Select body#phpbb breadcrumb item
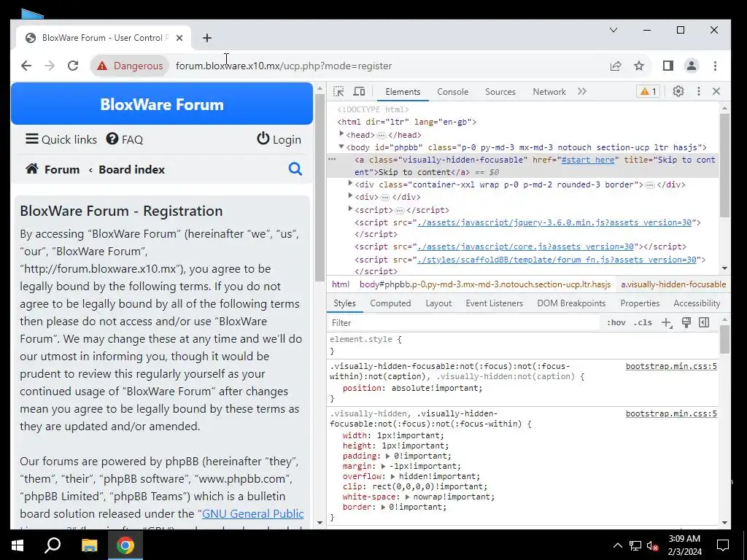747x560 pixels. [x=485, y=284]
